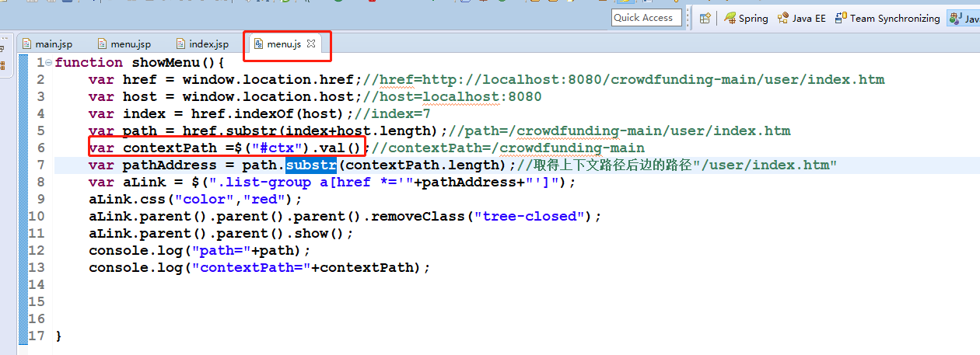Screen dimensions: 980x355
Task: Click the closing brace on line 17
Action: [x=58, y=336]
